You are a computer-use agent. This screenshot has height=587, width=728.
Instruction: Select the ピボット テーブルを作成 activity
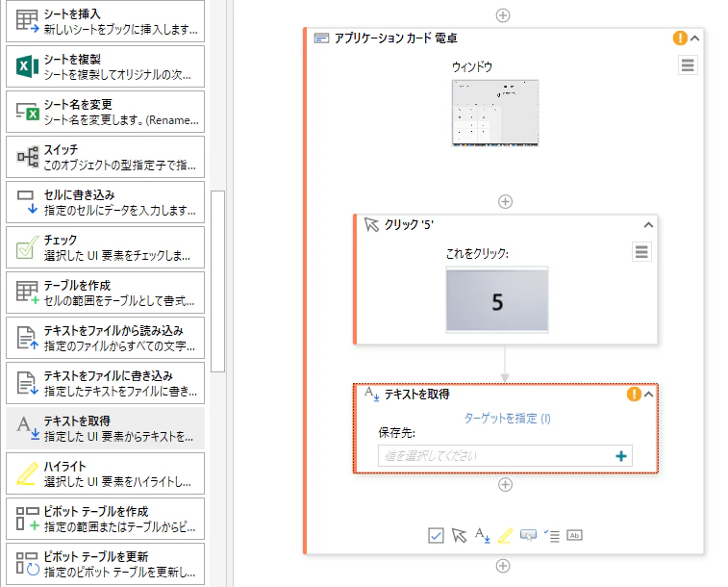(105, 519)
